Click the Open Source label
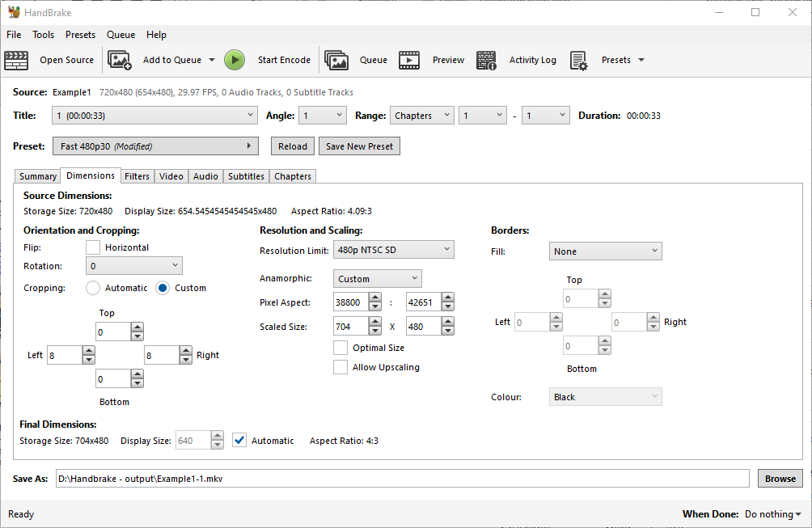Image resolution: width=812 pixels, height=528 pixels. (x=67, y=60)
